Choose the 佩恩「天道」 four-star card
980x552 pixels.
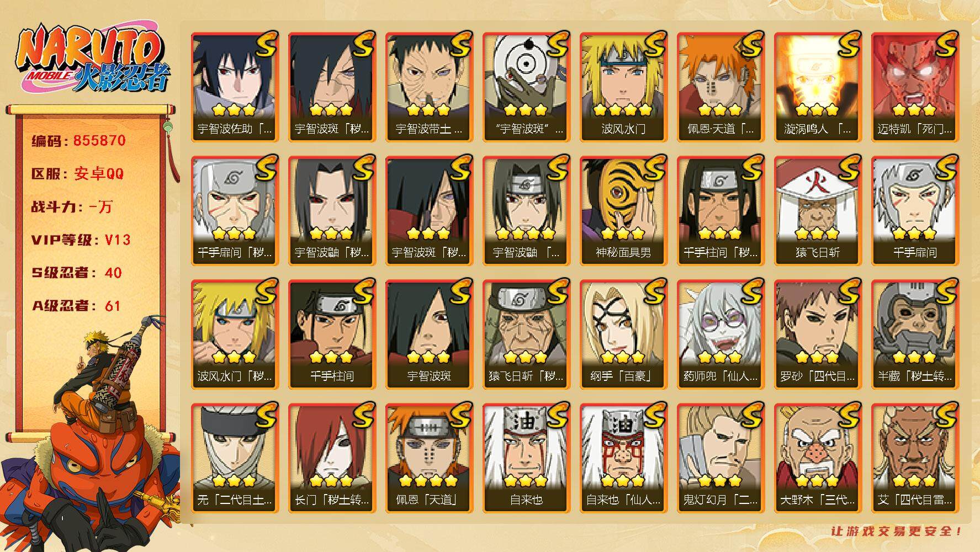[429, 458]
